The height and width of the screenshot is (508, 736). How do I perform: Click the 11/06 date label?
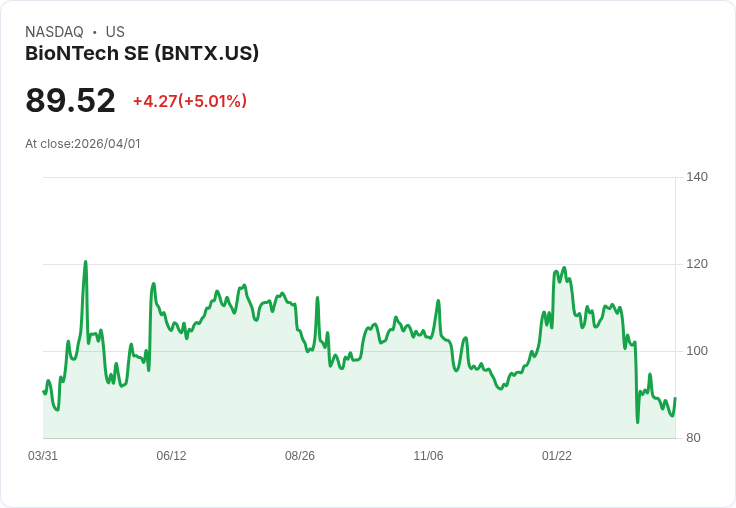coord(428,456)
